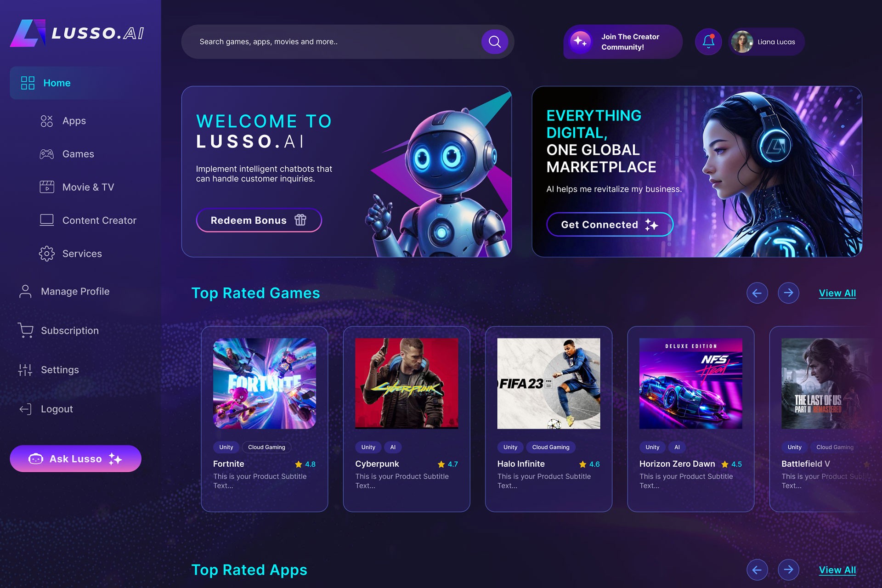Click the Lusso.AI logo
The width and height of the screenshot is (882, 588).
pos(77,33)
